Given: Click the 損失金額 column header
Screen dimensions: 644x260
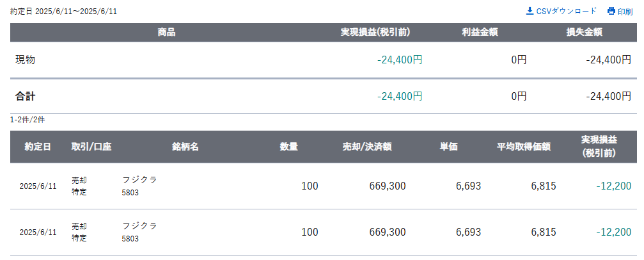Looking at the screenshot, I should (x=585, y=33).
